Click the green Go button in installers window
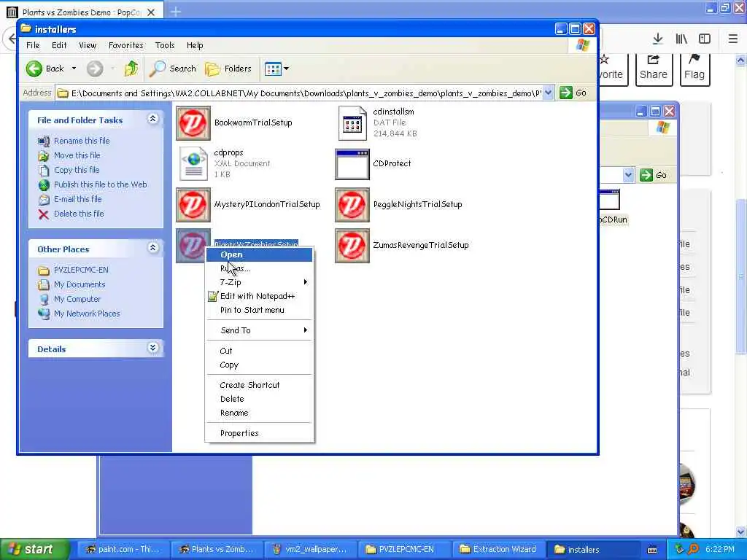This screenshot has width=747, height=560. click(573, 93)
